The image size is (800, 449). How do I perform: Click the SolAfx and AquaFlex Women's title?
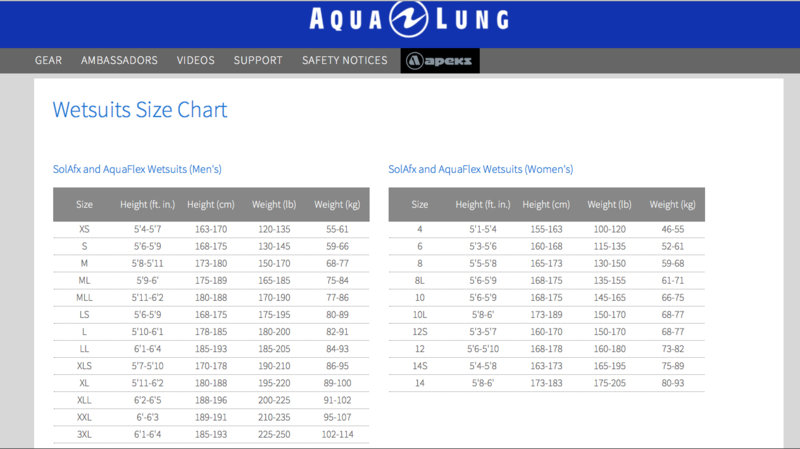pos(480,169)
